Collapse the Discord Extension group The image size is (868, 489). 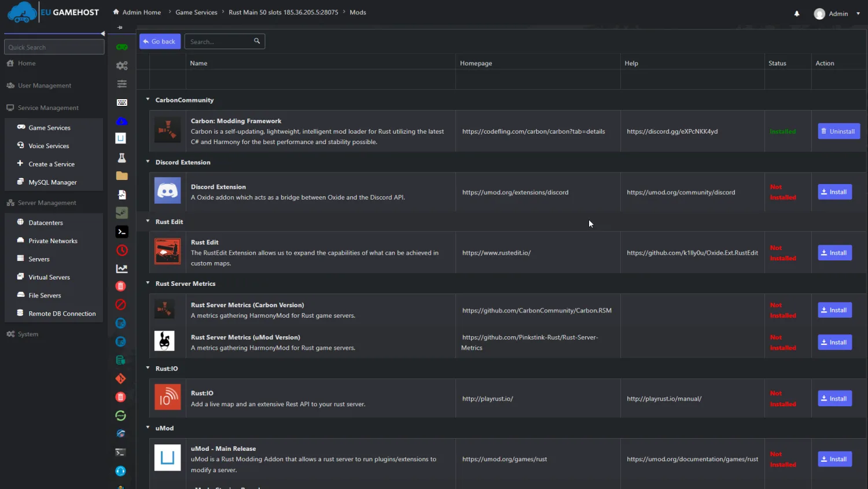(x=148, y=162)
